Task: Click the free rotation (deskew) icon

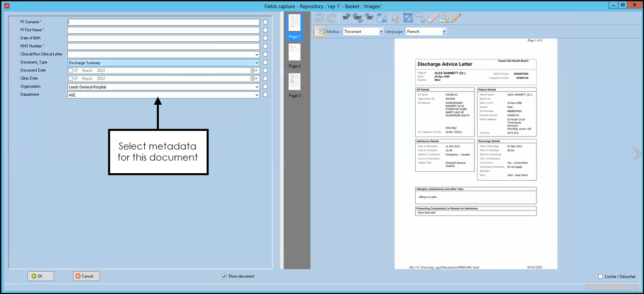Action: coord(382,18)
